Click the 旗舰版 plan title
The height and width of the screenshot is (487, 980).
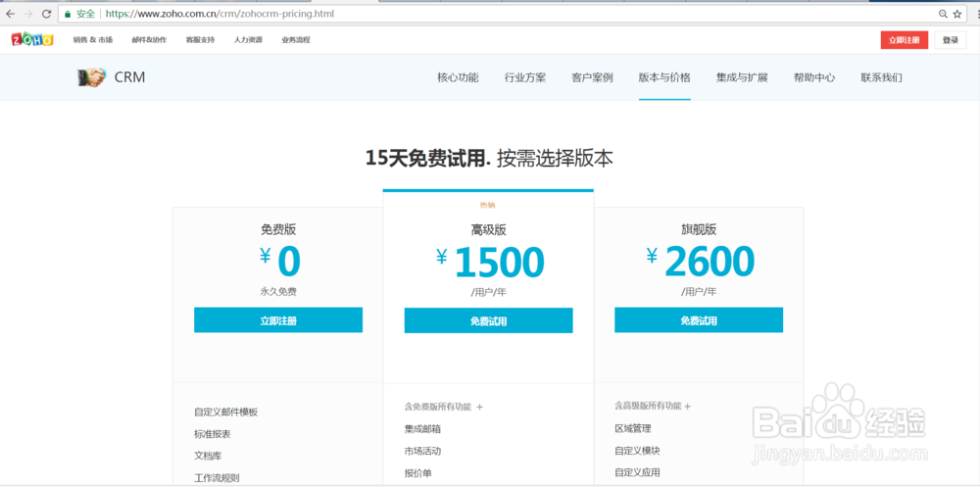(x=699, y=229)
